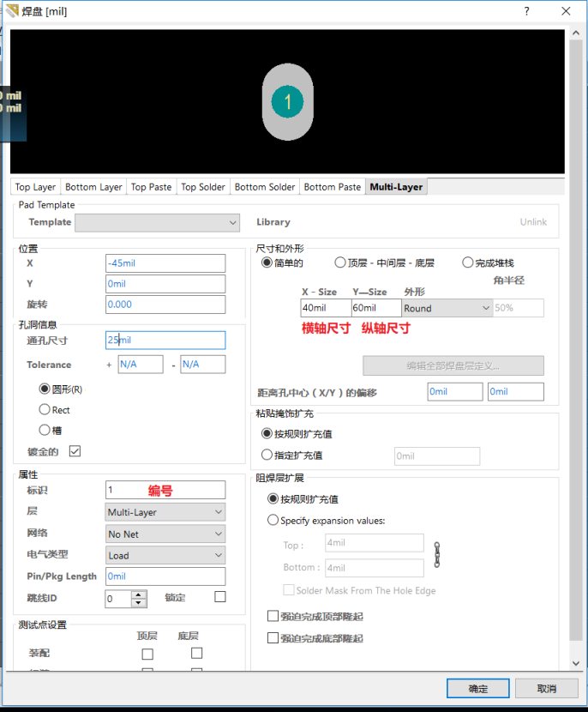Select the simple 简单的 size mode
The width and height of the screenshot is (588, 712).
[267, 262]
